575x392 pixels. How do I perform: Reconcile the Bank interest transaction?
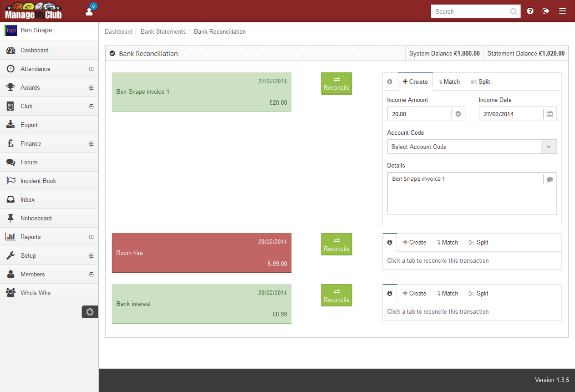336,295
